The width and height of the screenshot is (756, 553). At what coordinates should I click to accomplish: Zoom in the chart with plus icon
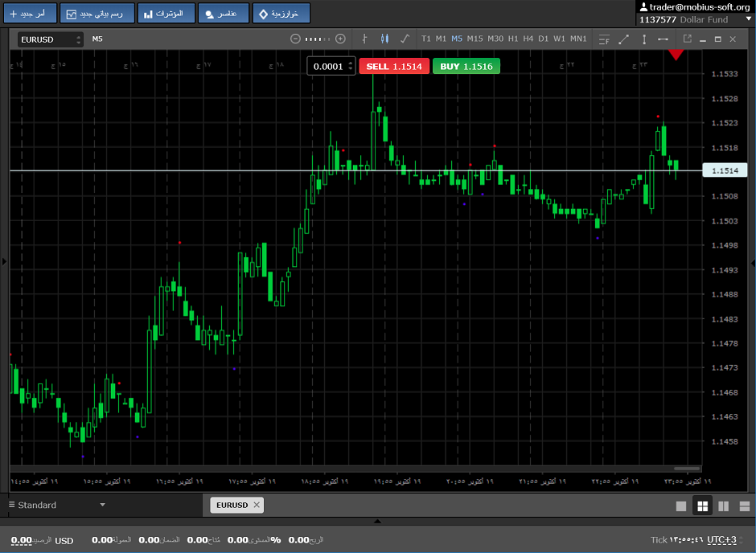tap(340, 39)
